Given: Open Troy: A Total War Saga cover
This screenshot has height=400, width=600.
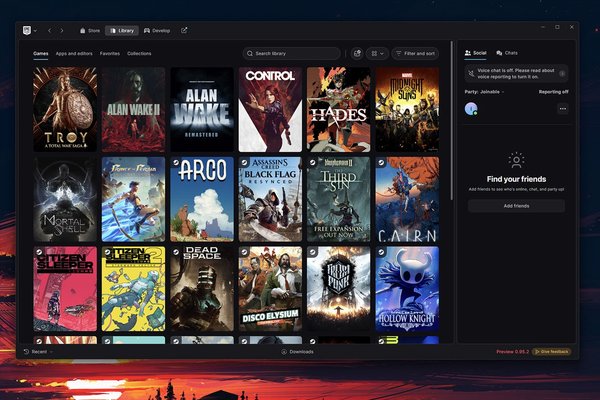Looking at the screenshot, I should pyautogui.click(x=65, y=109).
